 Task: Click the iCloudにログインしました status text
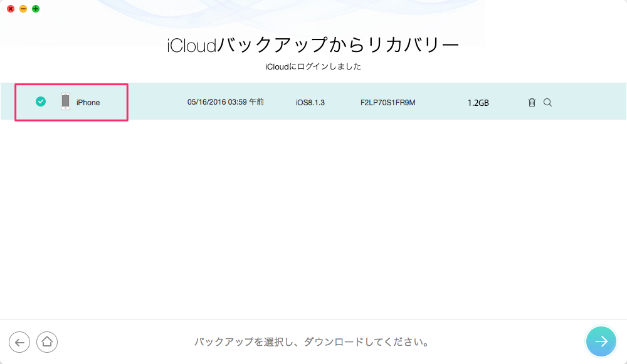click(313, 67)
